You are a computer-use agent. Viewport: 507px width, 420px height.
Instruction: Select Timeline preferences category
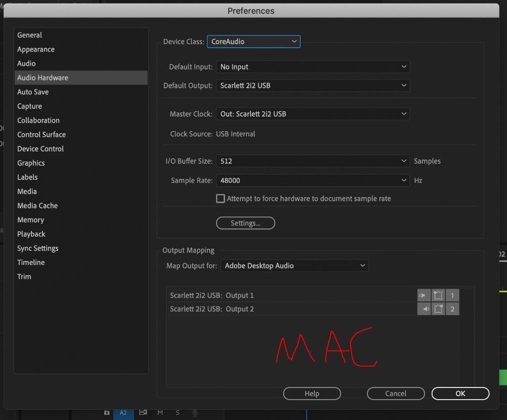click(x=81, y=263)
